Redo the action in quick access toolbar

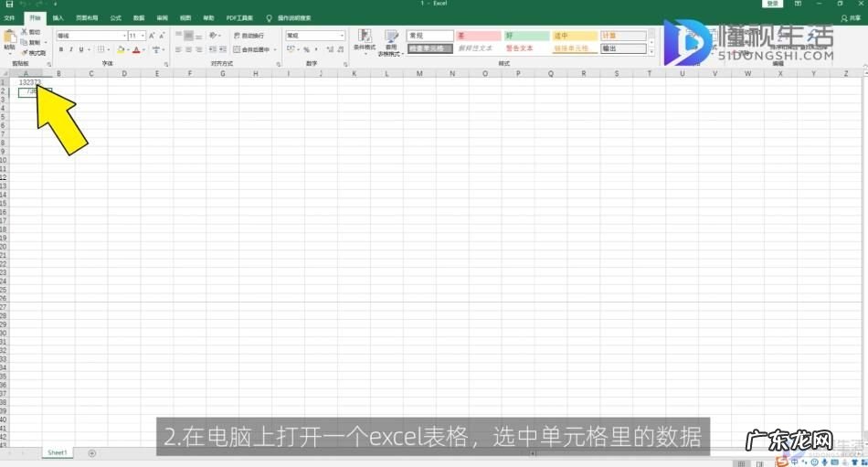pyautogui.click(x=38, y=4)
